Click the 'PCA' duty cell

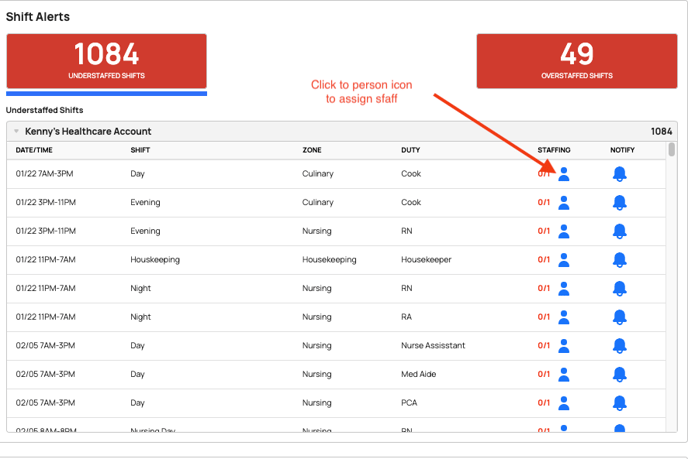point(409,403)
